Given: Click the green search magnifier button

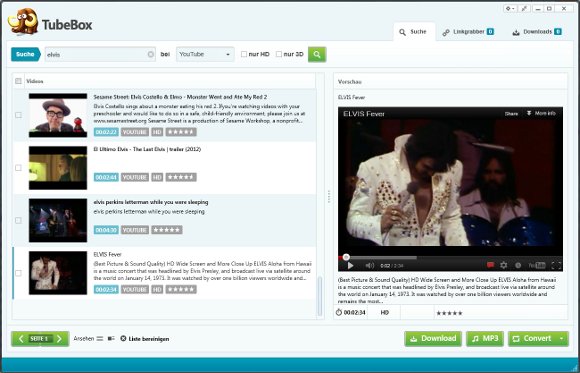Looking at the screenshot, I should pos(317,54).
